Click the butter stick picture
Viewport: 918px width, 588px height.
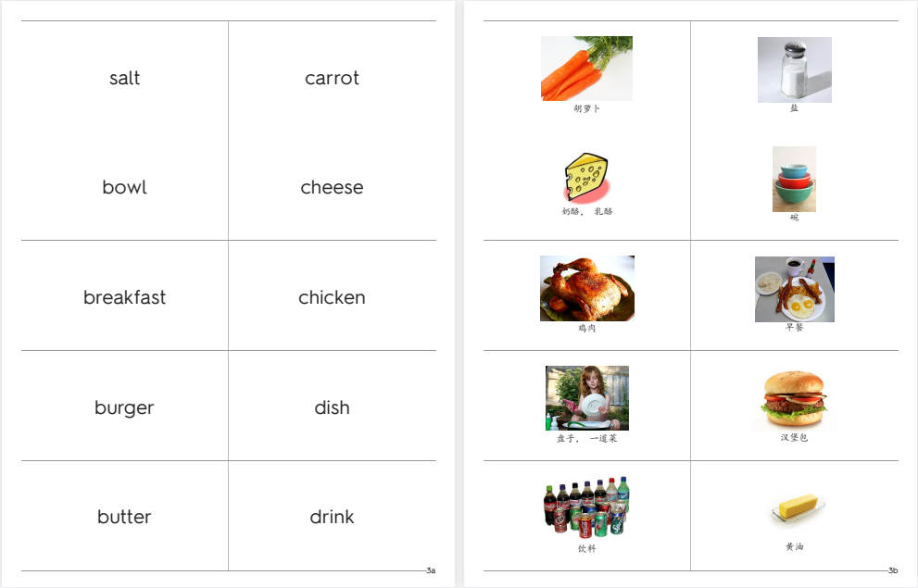pyautogui.click(x=798, y=507)
